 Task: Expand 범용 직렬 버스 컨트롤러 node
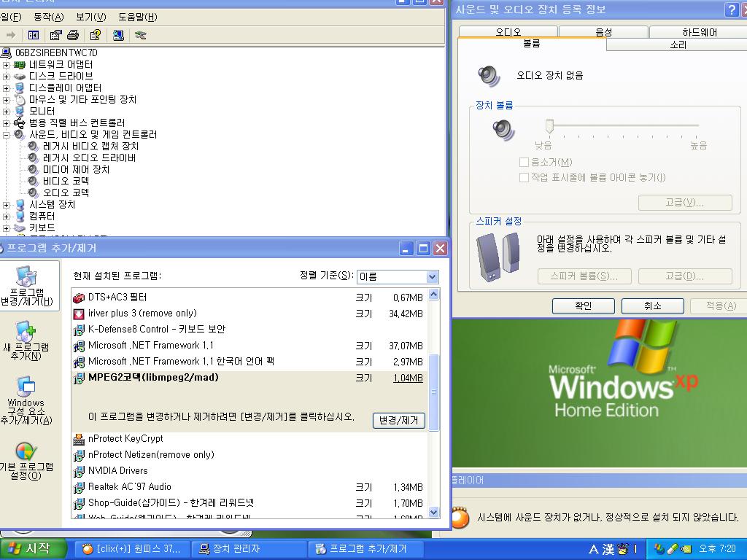click(6, 122)
